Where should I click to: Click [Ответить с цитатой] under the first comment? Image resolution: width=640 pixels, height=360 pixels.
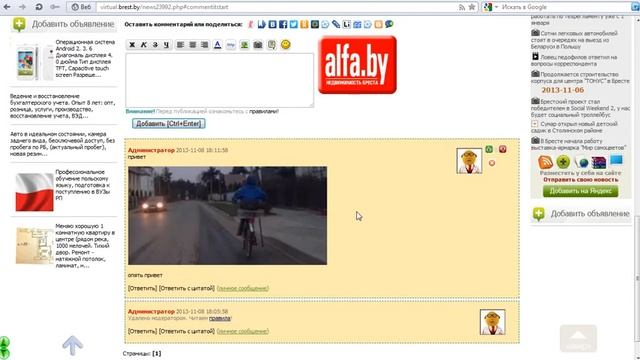tap(187, 288)
